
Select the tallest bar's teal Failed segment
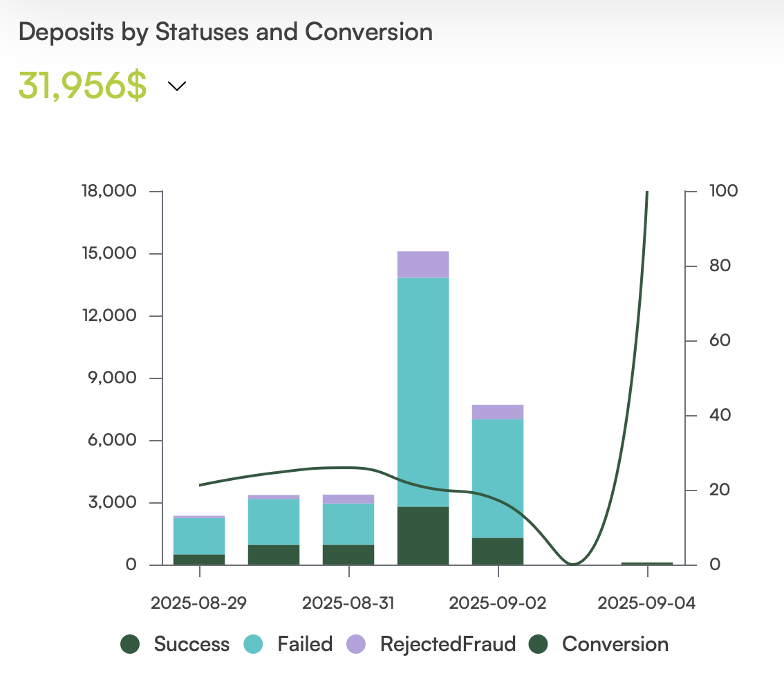[423, 392]
